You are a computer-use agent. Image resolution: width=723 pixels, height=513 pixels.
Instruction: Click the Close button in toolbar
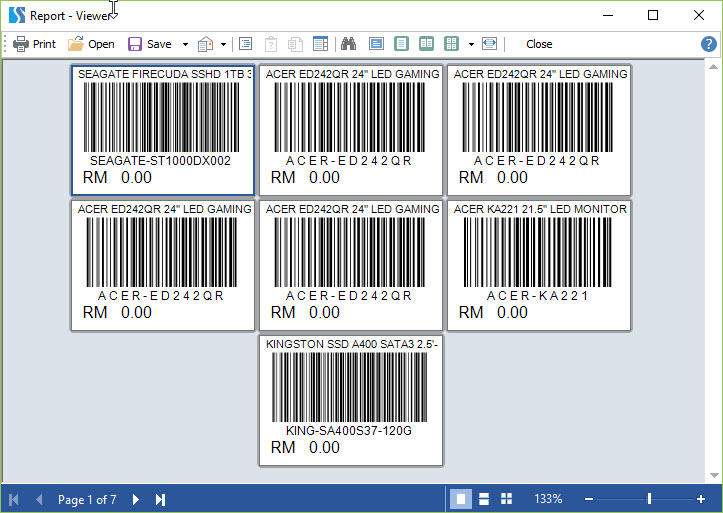tap(539, 44)
